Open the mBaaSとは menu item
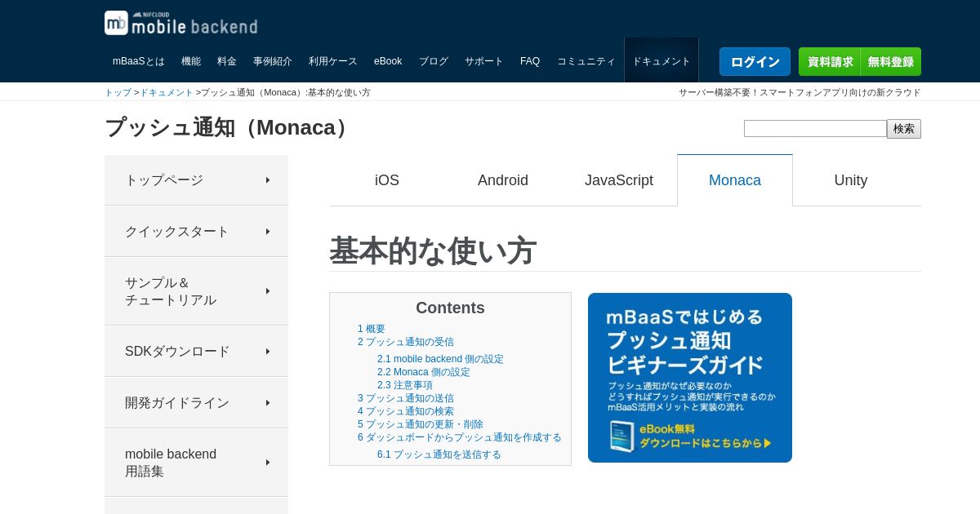Screen dimensions: 980x514 click(x=138, y=61)
